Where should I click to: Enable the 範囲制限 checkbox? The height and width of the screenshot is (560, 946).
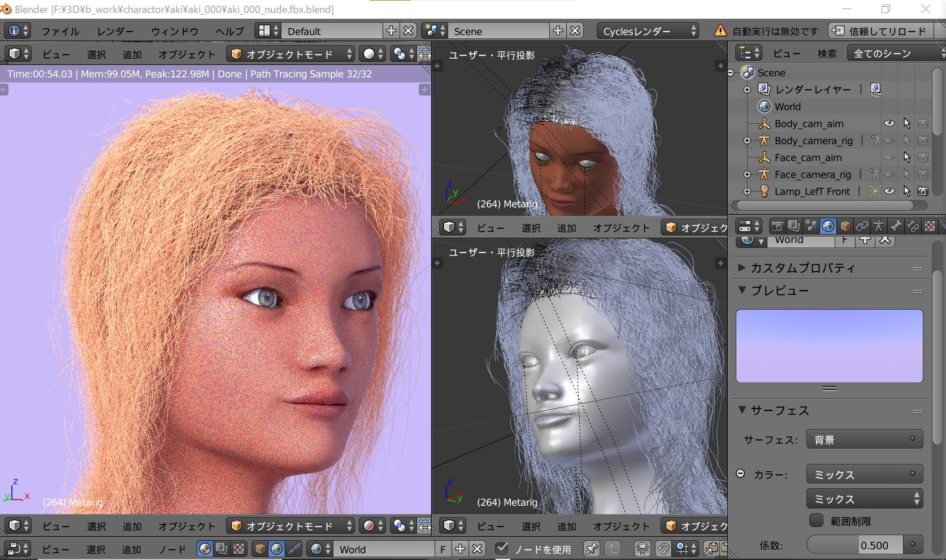(816, 520)
